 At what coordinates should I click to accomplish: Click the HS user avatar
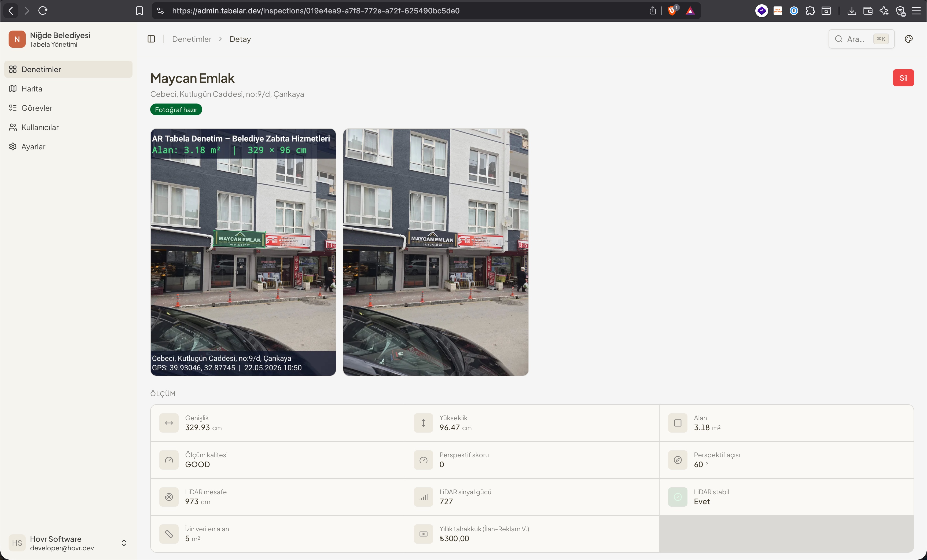[17, 543]
